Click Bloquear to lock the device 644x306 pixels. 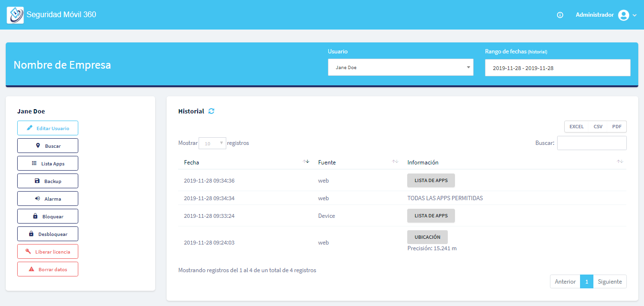(x=48, y=216)
